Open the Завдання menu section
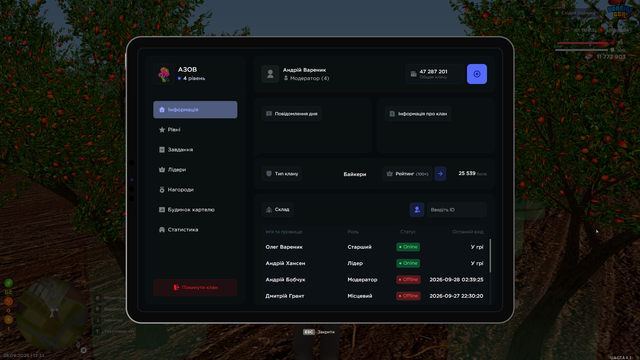Screen dimensions: 640x360 tap(195, 150)
